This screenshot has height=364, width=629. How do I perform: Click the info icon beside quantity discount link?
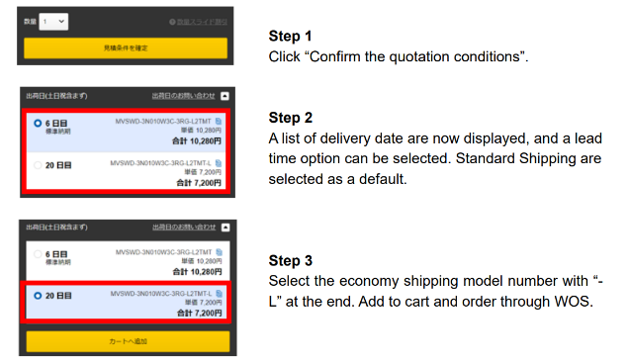172,22
